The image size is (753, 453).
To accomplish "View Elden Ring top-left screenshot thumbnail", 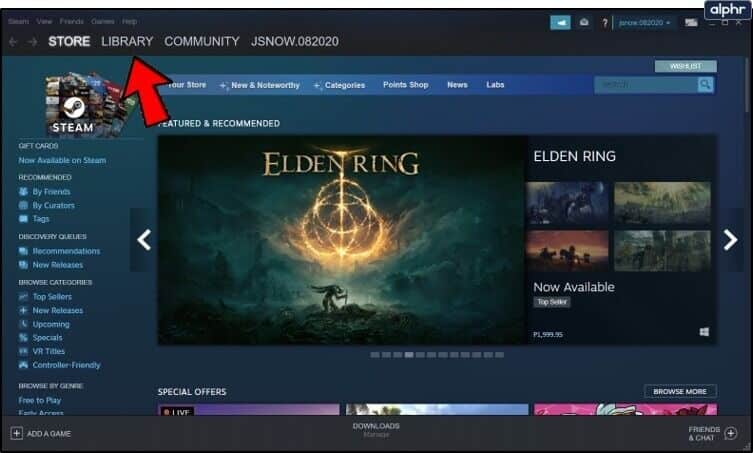I will pyautogui.click(x=567, y=203).
